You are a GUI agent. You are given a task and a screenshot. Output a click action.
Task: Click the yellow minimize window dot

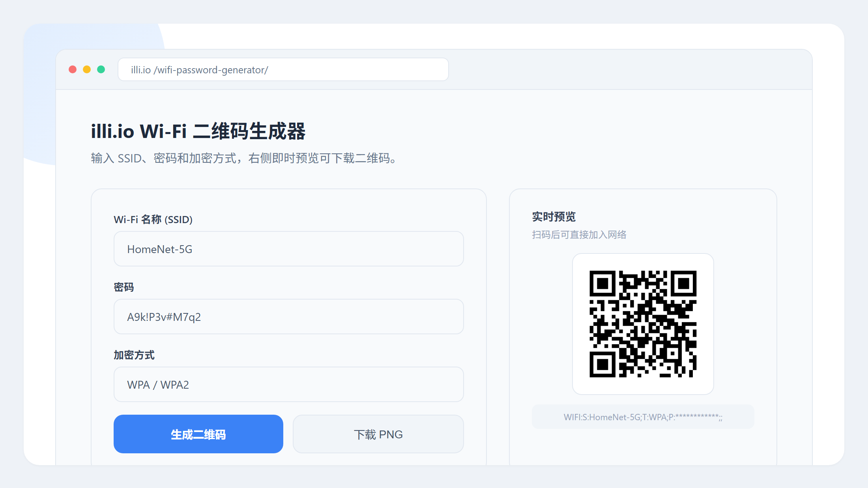87,69
